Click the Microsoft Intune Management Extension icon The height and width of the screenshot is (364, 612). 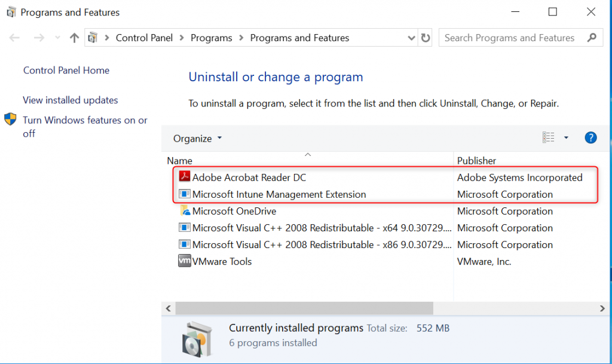(x=184, y=194)
